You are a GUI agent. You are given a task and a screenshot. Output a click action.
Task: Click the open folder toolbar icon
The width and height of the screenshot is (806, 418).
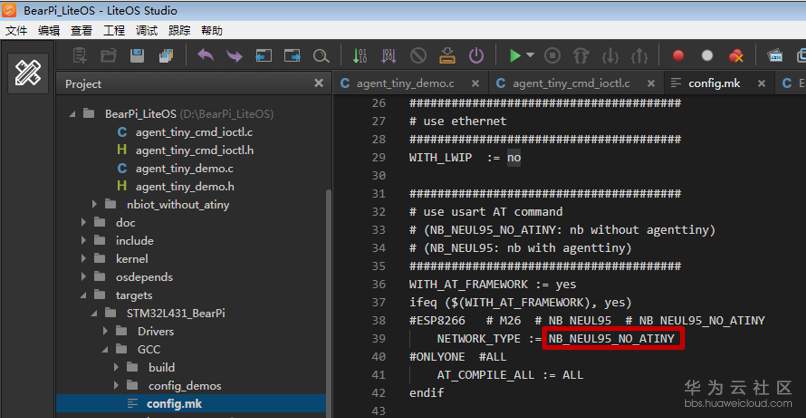tap(108, 56)
